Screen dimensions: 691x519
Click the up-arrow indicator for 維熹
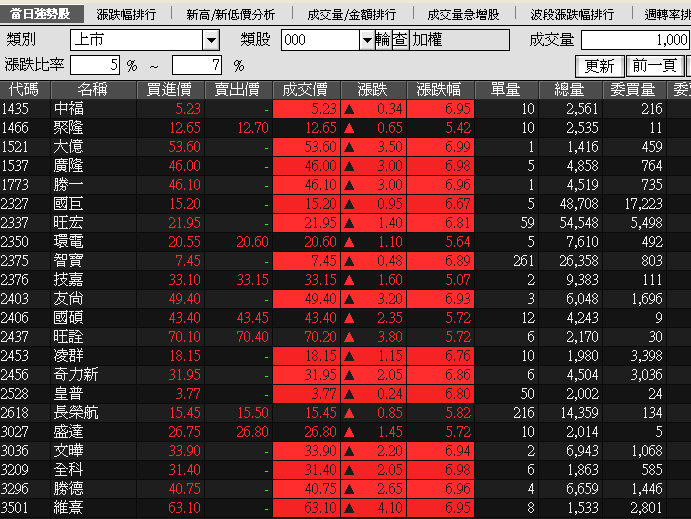coord(349,508)
